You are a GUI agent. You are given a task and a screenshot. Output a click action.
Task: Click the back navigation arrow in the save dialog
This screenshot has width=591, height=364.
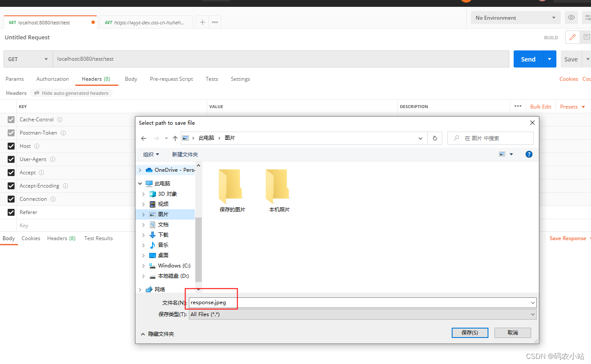tap(144, 138)
